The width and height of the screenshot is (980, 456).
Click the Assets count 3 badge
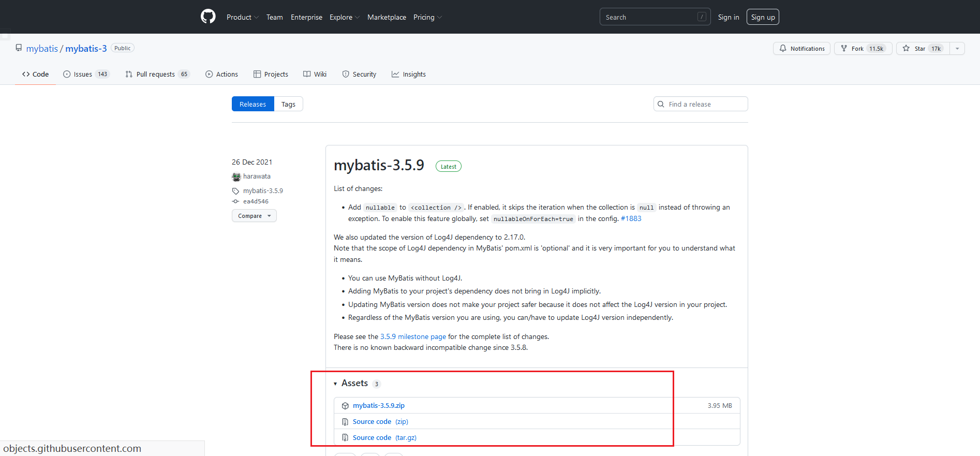(376, 384)
